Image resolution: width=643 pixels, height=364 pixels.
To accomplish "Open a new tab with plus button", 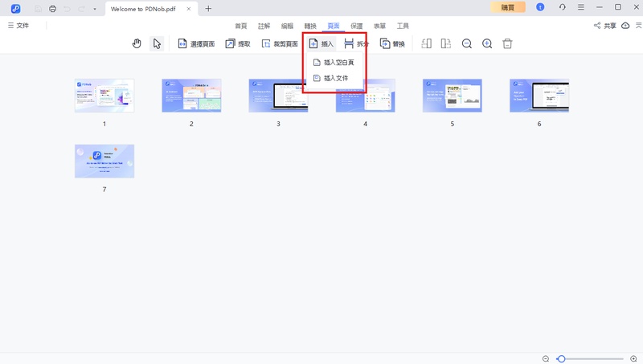I will pyautogui.click(x=208, y=9).
